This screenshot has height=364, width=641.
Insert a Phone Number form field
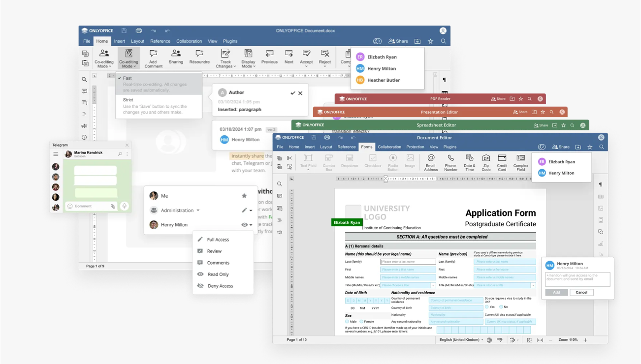click(x=450, y=162)
